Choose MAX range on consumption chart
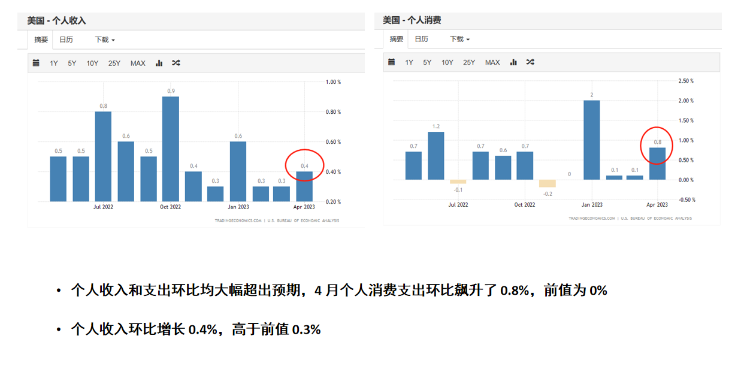Screen dimensions: 750x384 point(492,62)
